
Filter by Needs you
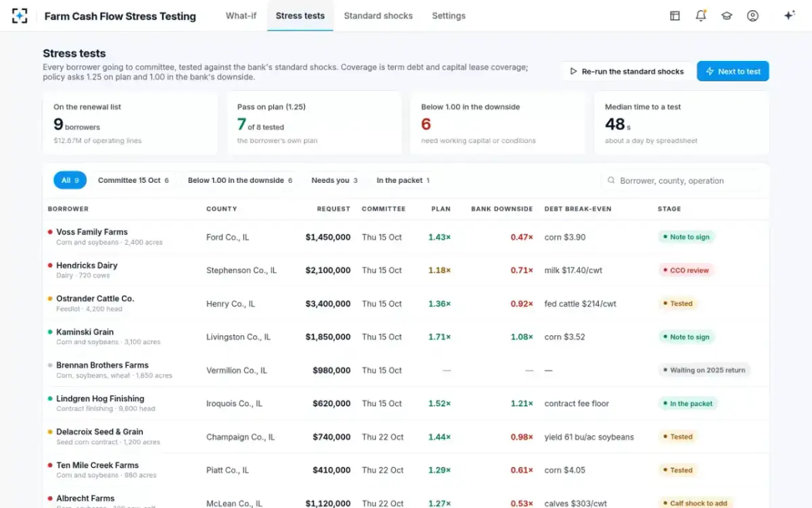tap(334, 180)
